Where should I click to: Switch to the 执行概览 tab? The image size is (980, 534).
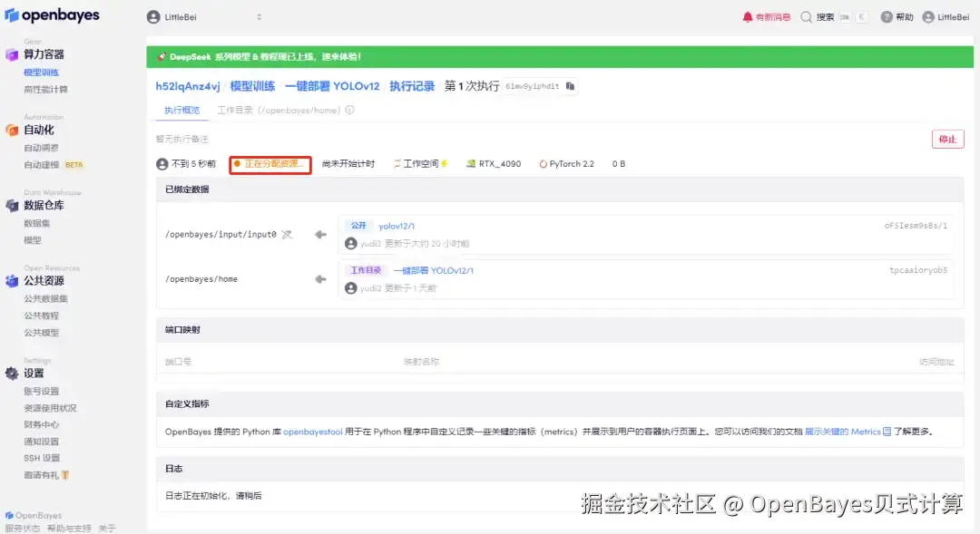tap(181, 110)
